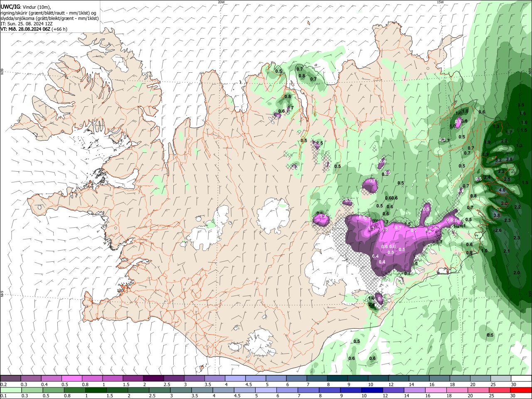The image size is (532, 399).
Task: Click the '20W' longitude label
Action: pos(221,2)
